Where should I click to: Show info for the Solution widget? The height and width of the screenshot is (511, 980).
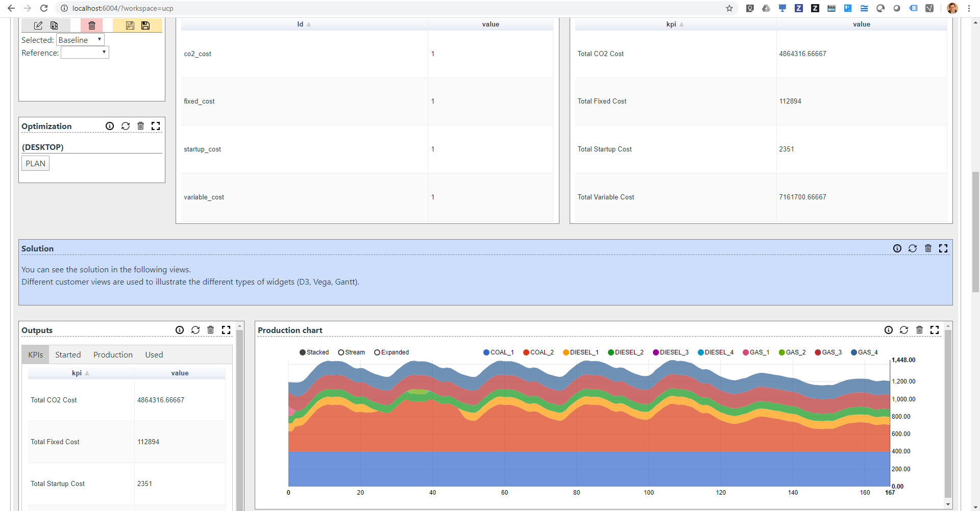[x=897, y=248]
